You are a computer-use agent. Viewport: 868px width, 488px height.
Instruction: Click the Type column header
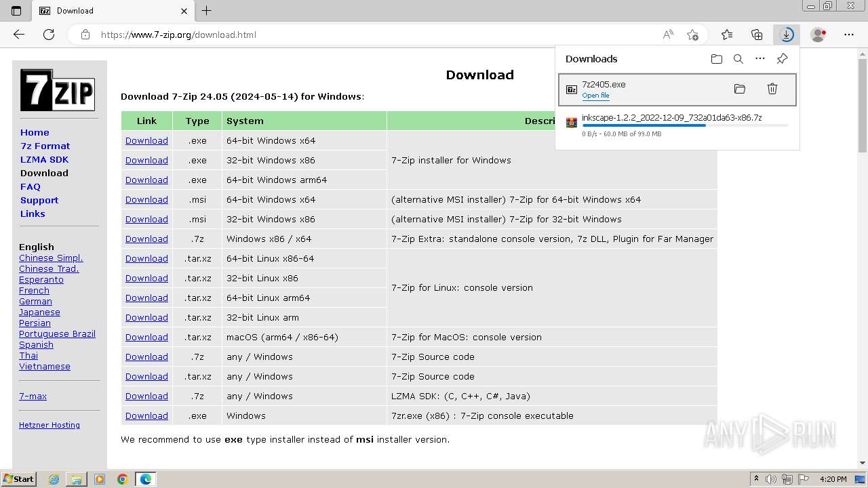197,121
